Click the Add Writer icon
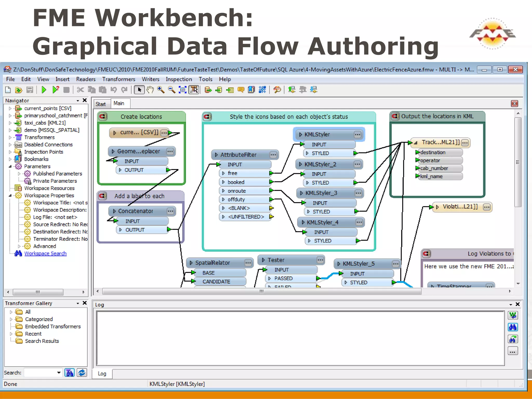The width and height of the screenshot is (532, 399). tap(219, 90)
